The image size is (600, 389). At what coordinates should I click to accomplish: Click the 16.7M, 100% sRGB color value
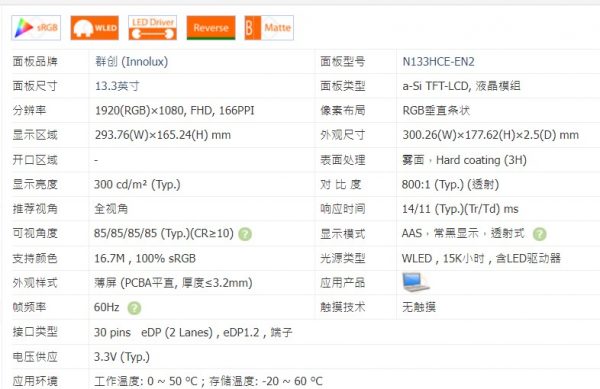tap(145, 259)
